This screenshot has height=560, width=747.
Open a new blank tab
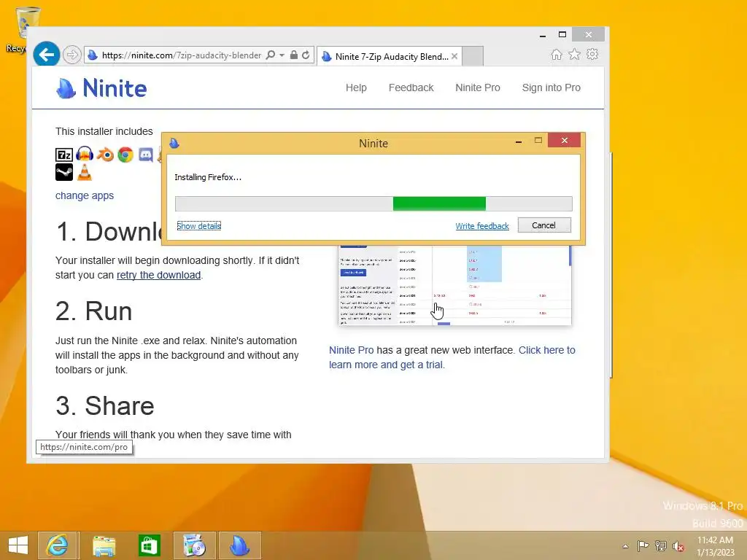click(473, 56)
